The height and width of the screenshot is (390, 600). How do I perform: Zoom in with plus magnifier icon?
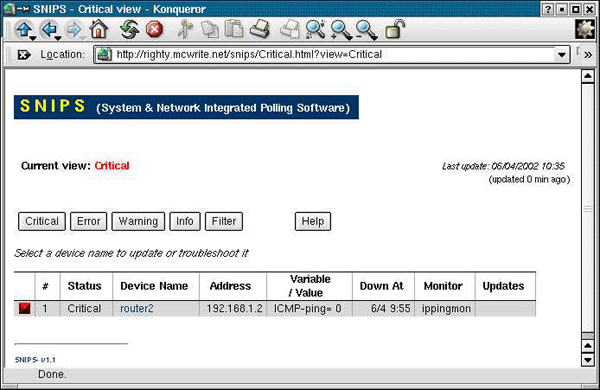click(x=341, y=30)
